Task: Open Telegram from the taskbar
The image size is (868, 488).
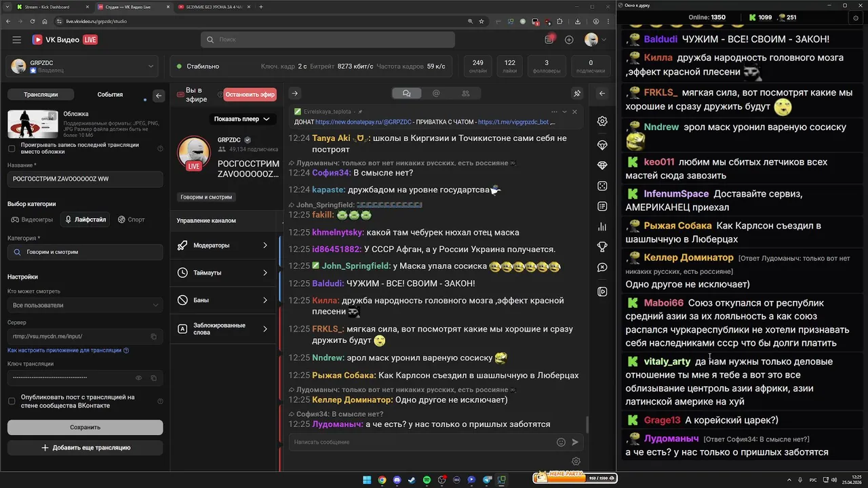Action: coord(487,480)
